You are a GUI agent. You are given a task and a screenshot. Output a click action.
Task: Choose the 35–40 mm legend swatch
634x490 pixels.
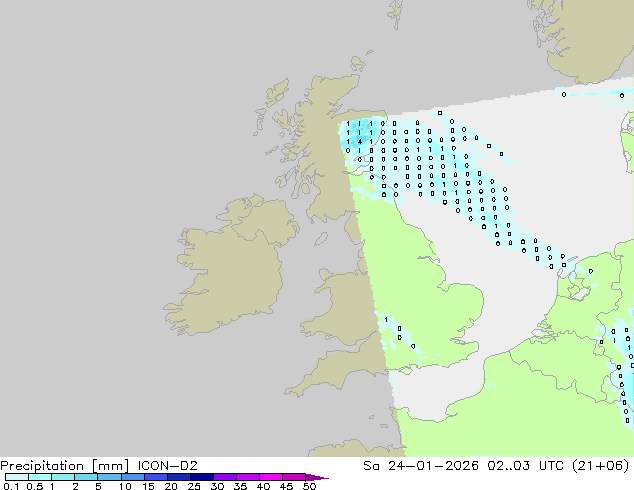[247, 477]
